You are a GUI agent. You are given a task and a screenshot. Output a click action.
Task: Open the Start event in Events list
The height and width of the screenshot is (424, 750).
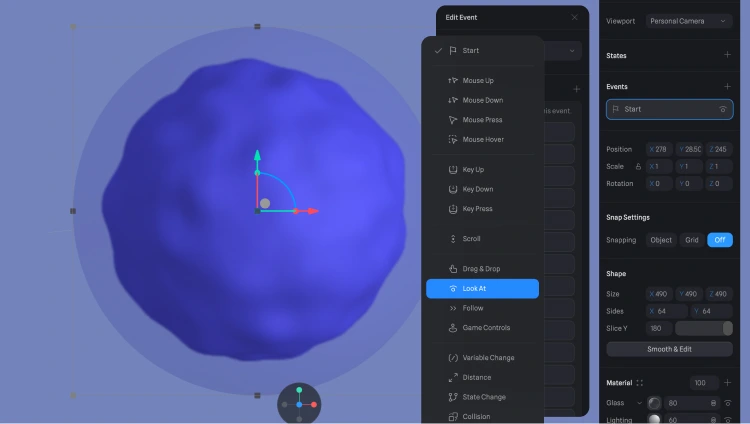[x=669, y=109]
